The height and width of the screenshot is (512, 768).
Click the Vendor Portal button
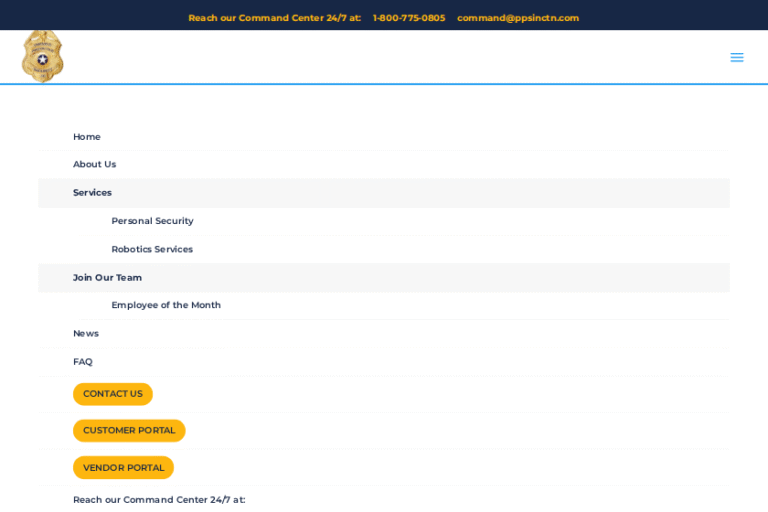click(123, 468)
